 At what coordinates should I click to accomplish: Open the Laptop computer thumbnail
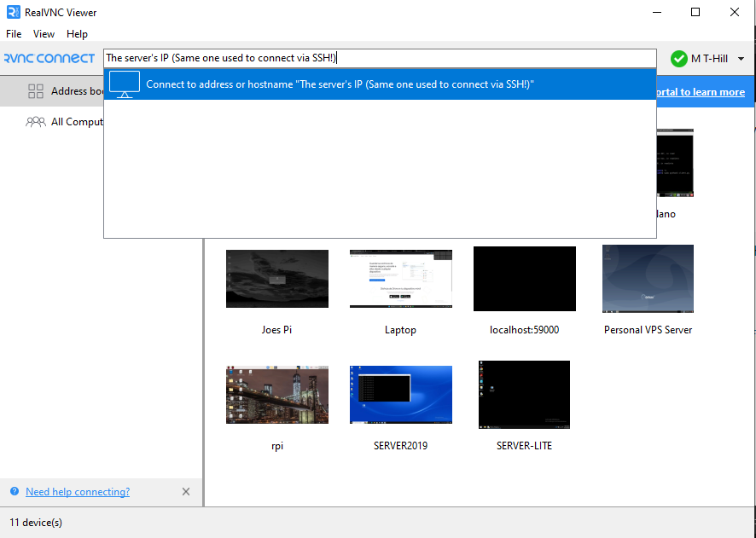click(401, 279)
